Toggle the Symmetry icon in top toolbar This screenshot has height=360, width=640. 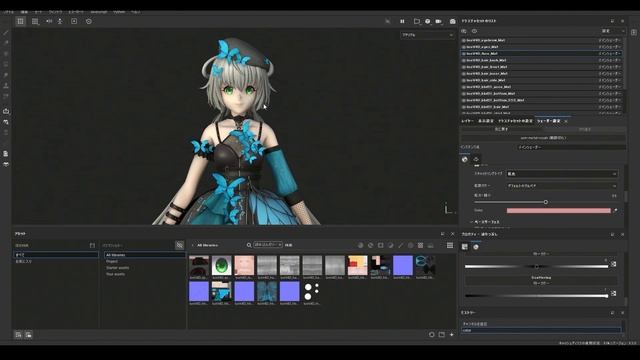pyautogui.click(x=49, y=21)
